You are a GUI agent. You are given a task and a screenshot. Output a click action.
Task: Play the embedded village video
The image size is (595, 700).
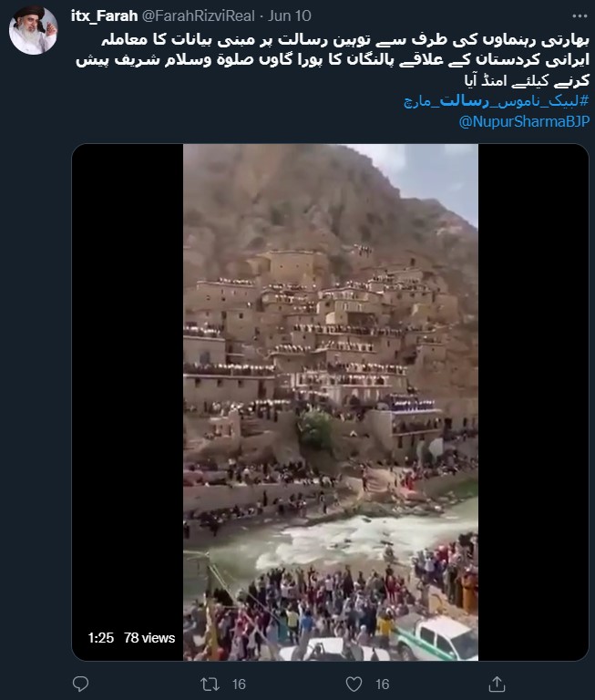click(331, 402)
